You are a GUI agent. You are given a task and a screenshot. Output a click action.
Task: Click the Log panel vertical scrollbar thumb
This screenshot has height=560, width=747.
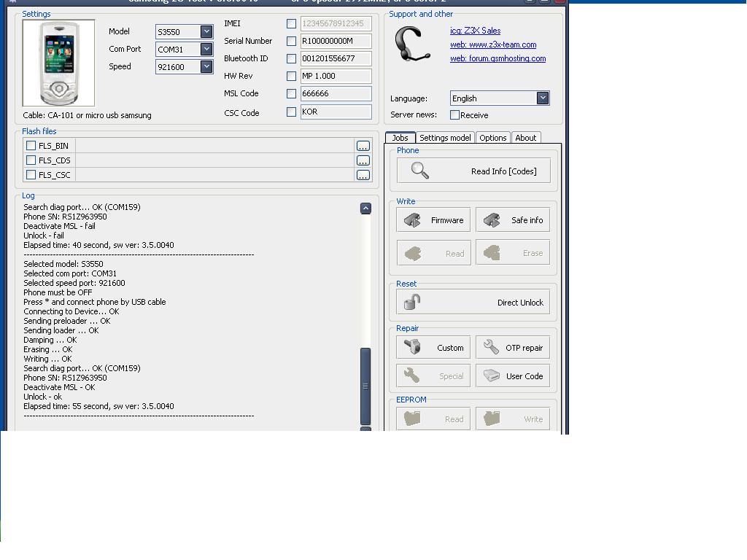pos(365,386)
